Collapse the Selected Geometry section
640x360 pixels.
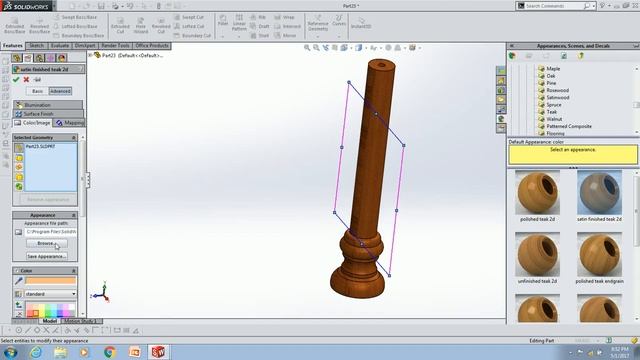(74, 138)
